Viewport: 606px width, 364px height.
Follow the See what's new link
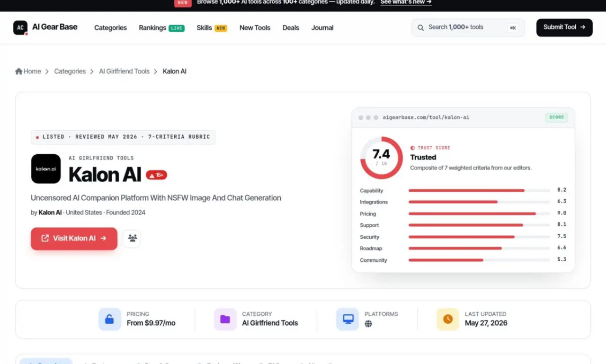[406, 2]
